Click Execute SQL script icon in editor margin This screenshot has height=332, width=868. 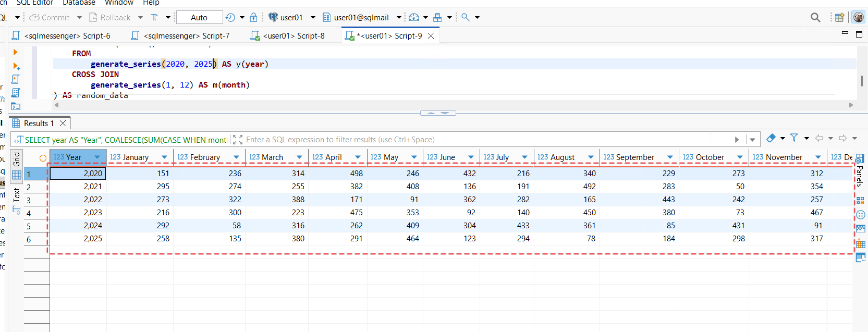(16, 79)
